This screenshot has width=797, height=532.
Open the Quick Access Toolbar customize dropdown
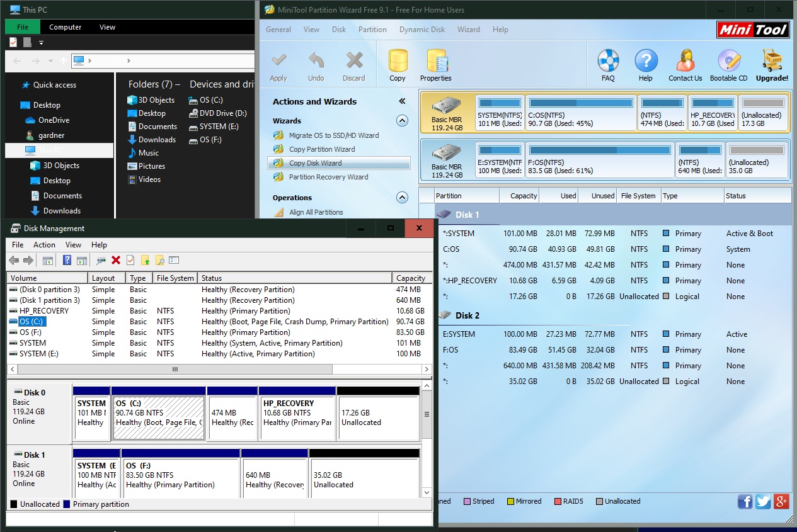pos(42,43)
